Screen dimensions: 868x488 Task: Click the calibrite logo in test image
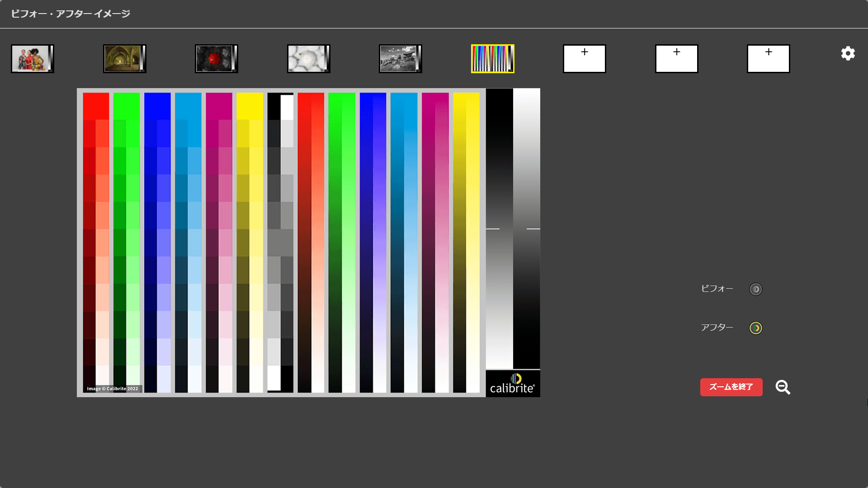(x=513, y=384)
